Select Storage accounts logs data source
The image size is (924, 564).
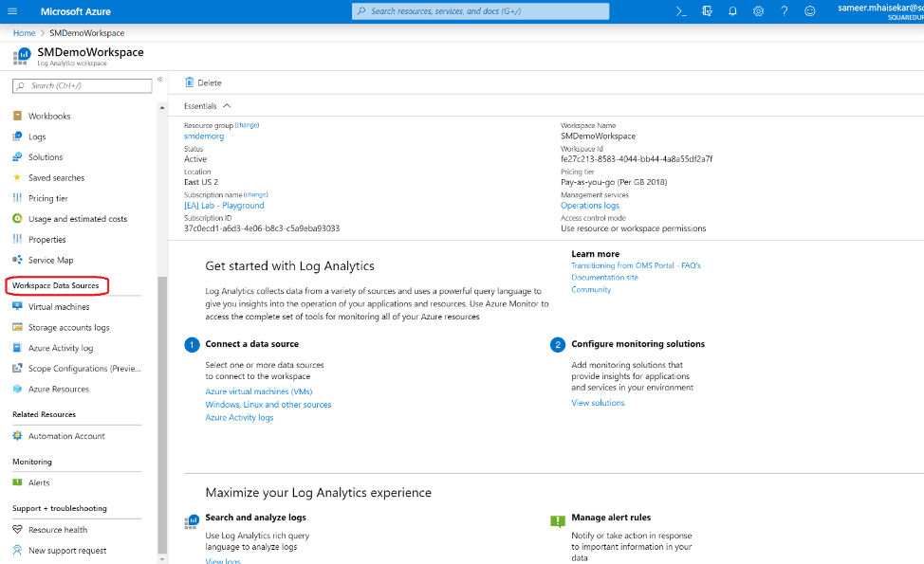(x=69, y=327)
